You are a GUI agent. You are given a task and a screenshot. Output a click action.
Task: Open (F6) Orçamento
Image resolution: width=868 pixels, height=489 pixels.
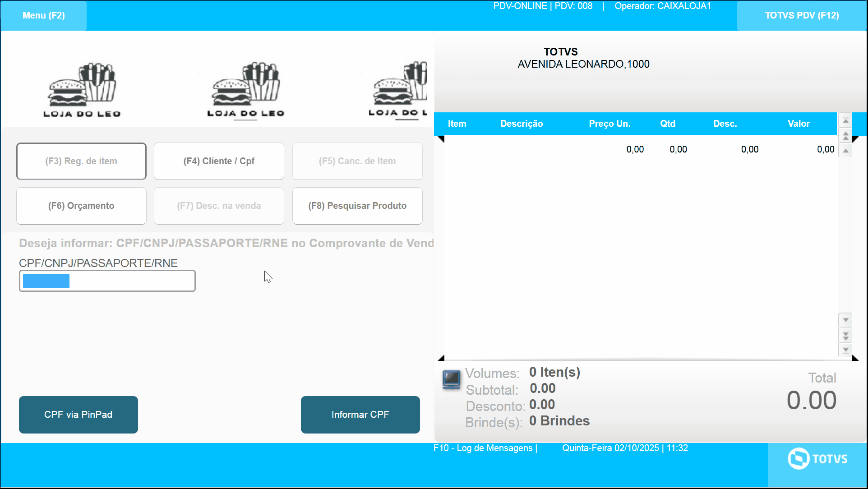coord(81,206)
